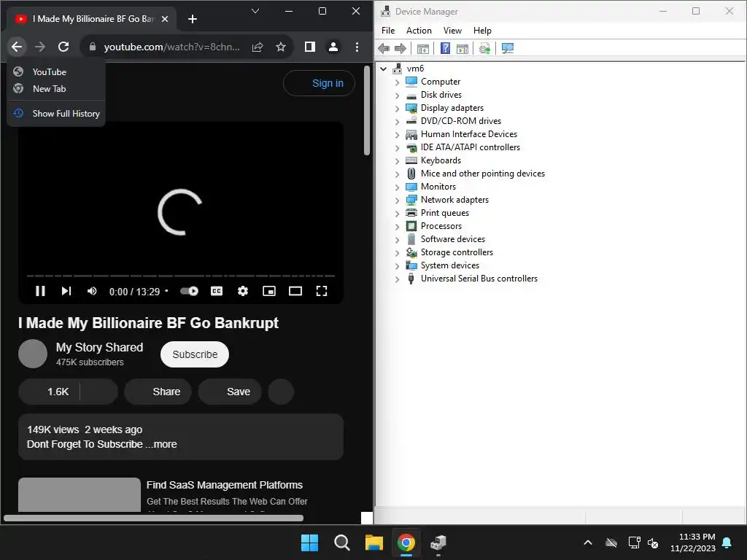Click Update driver toolbar icon
Screen dimensions: 747x560
click(x=485, y=48)
